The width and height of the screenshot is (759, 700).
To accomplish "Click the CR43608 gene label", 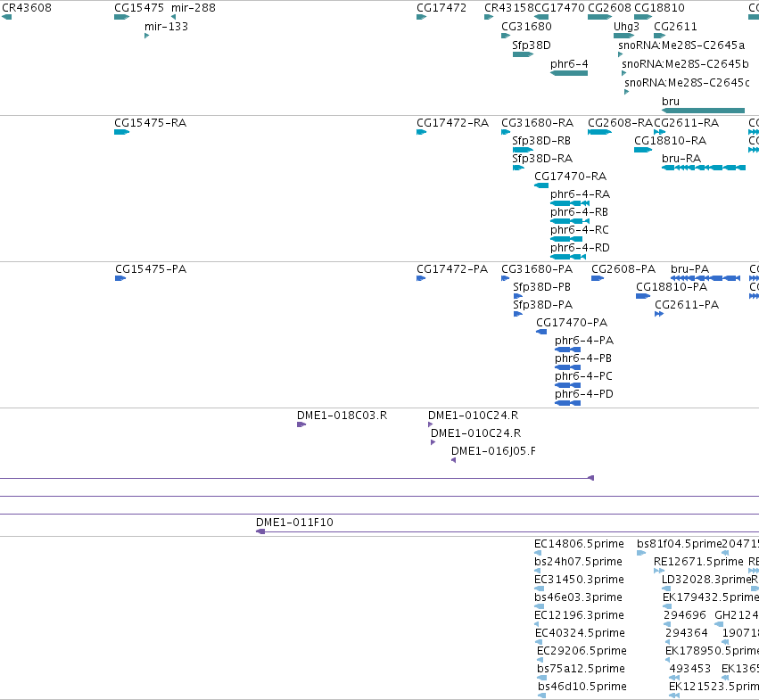I will coord(27,8).
